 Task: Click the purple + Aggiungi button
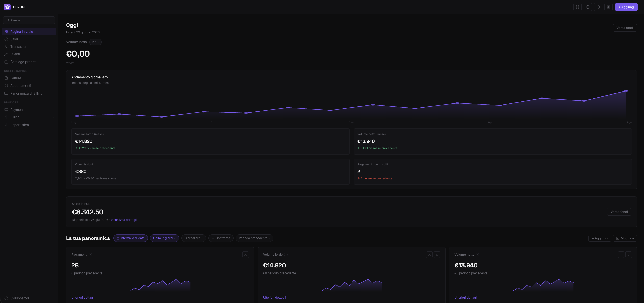point(626,7)
